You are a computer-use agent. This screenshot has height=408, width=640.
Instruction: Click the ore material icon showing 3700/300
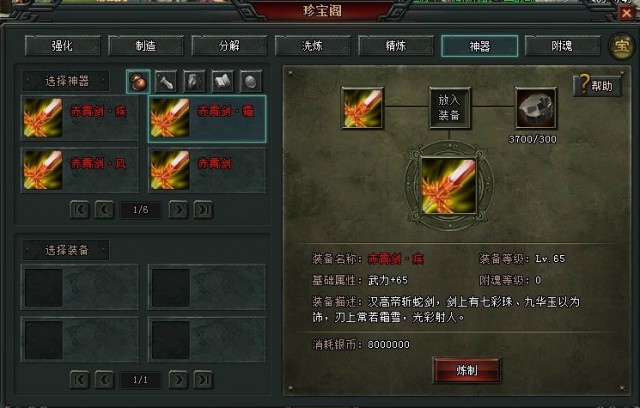click(536, 108)
